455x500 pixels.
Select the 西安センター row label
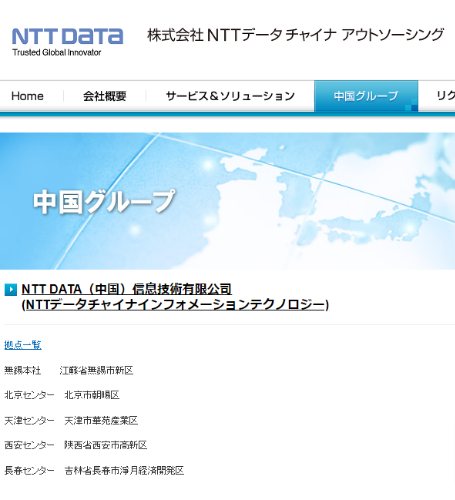pyautogui.click(x=29, y=445)
